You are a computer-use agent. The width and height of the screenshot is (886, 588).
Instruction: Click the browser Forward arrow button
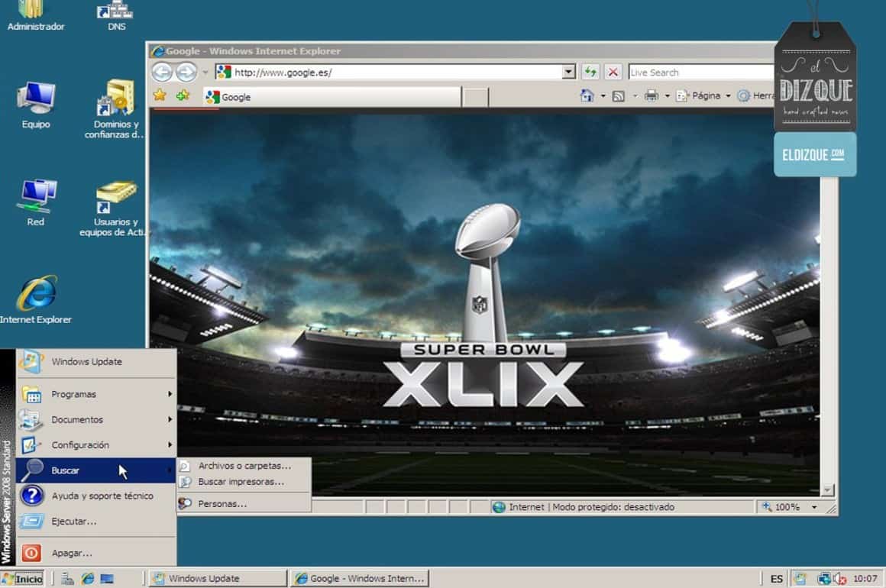(x=186, y=73)
